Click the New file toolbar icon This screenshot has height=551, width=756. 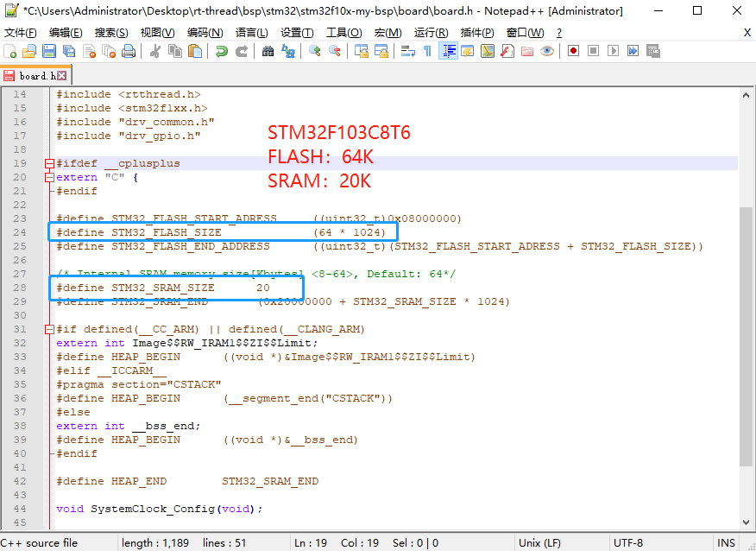pyautogui.click(x=10, y=51)
